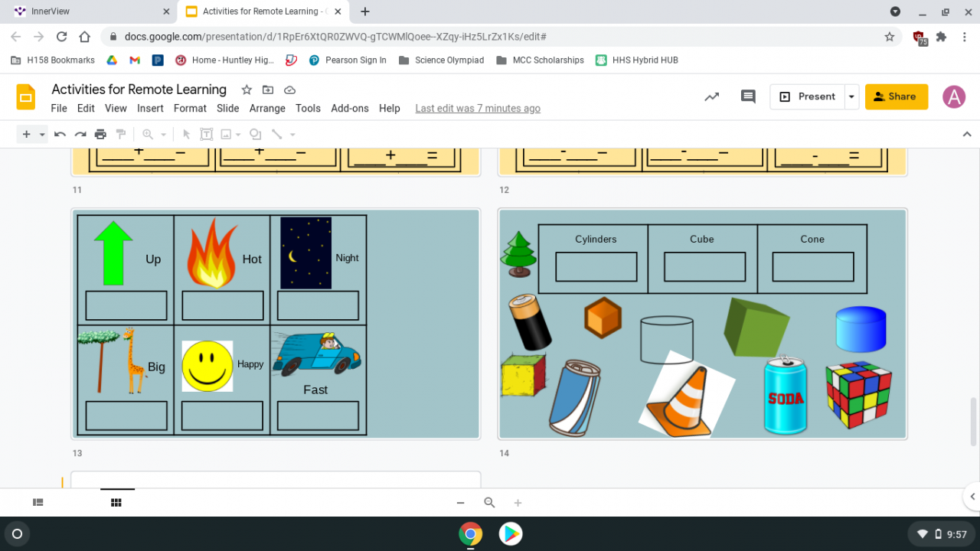Screen dimensions: 980x551
Task: Select the slide 14 shapes thumbnail
Action: pyautogui.click(x=702, y=324)
